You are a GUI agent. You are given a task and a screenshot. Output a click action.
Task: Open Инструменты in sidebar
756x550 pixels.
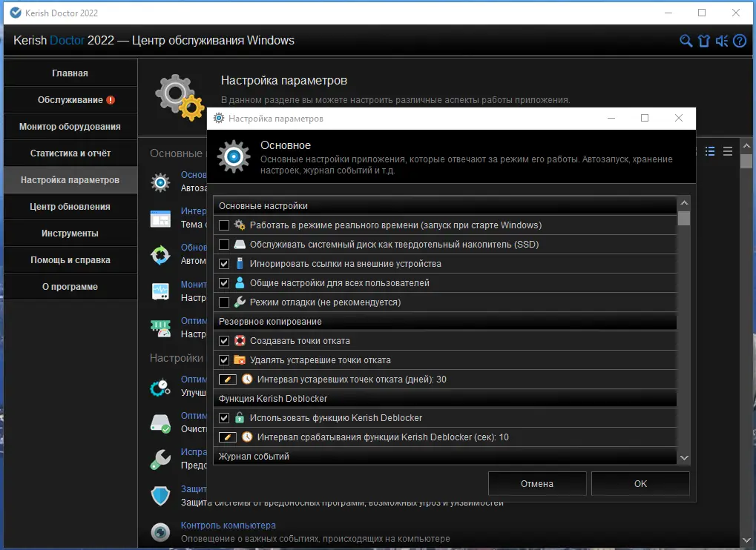(x=70, y=233)
